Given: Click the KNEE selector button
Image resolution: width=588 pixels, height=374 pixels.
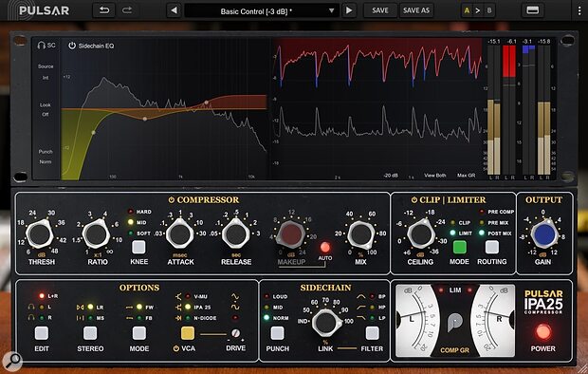Looking at the screenshot, I should (138, 247).
